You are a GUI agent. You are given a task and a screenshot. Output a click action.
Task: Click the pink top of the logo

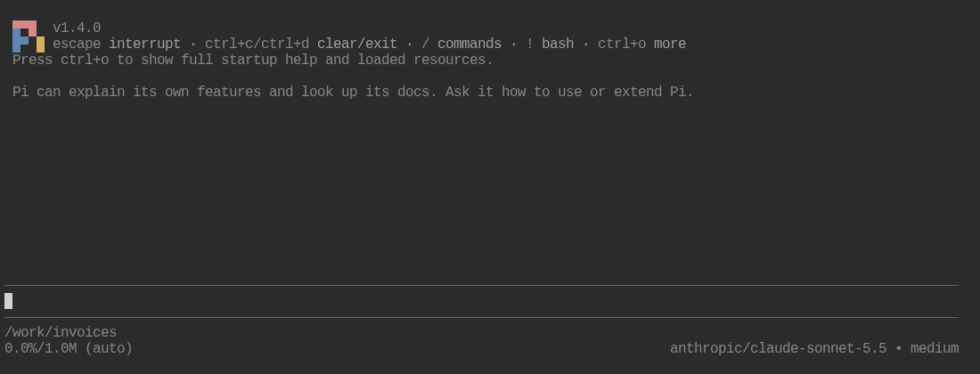(24, 24)
